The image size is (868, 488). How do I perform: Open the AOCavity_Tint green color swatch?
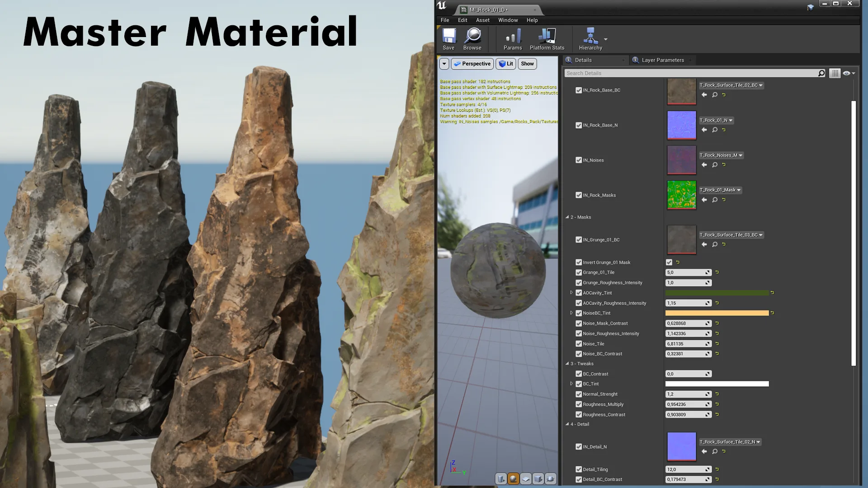[717, 293]
